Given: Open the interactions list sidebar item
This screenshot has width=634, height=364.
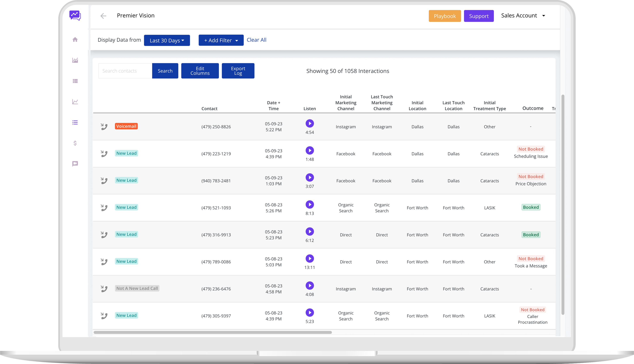Looking at the screenshot, I should click(x=75, y=123).
